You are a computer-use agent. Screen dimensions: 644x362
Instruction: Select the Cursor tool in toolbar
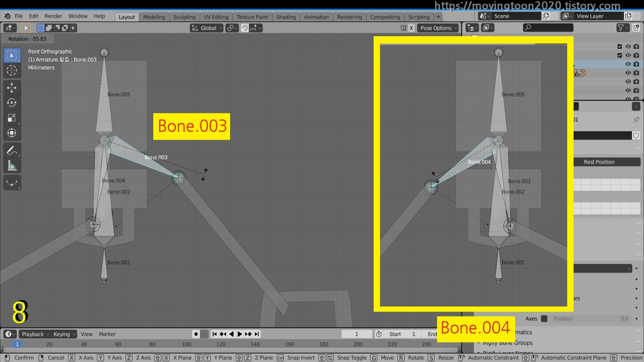point(12,70)
